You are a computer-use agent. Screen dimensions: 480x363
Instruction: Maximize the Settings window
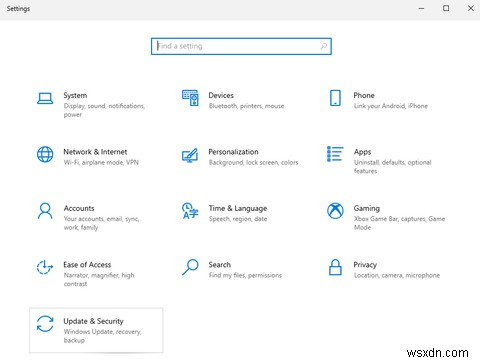pos(446,8)
